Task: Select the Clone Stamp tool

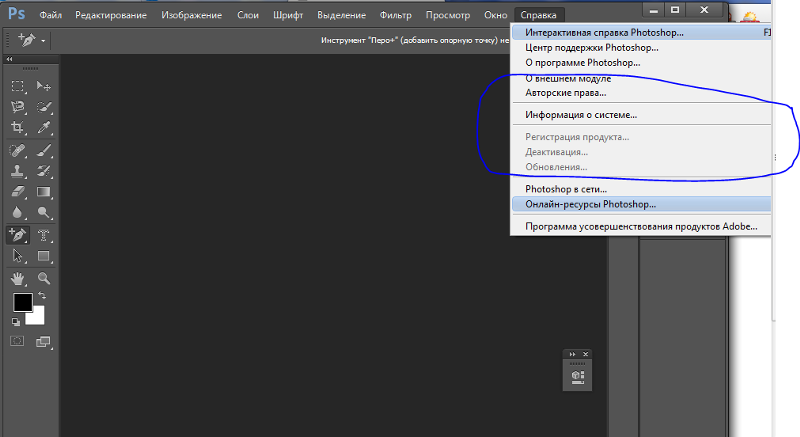Action: point(18,171)
